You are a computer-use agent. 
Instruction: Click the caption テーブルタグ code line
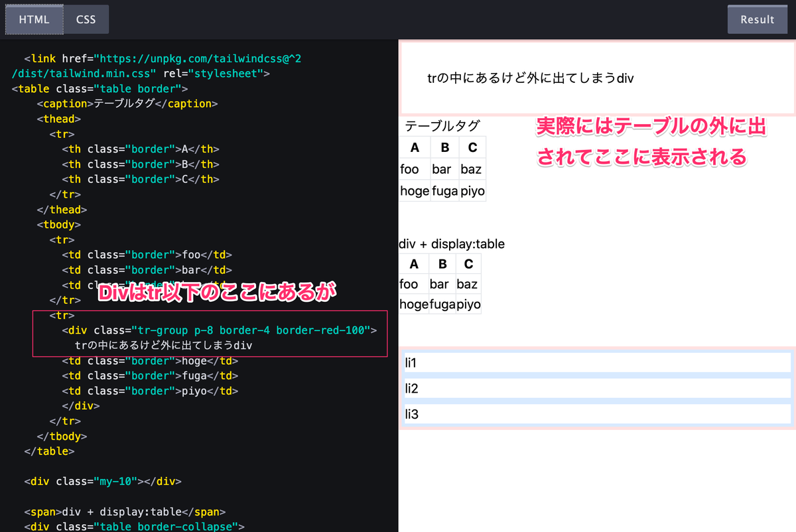click(127, 103)
